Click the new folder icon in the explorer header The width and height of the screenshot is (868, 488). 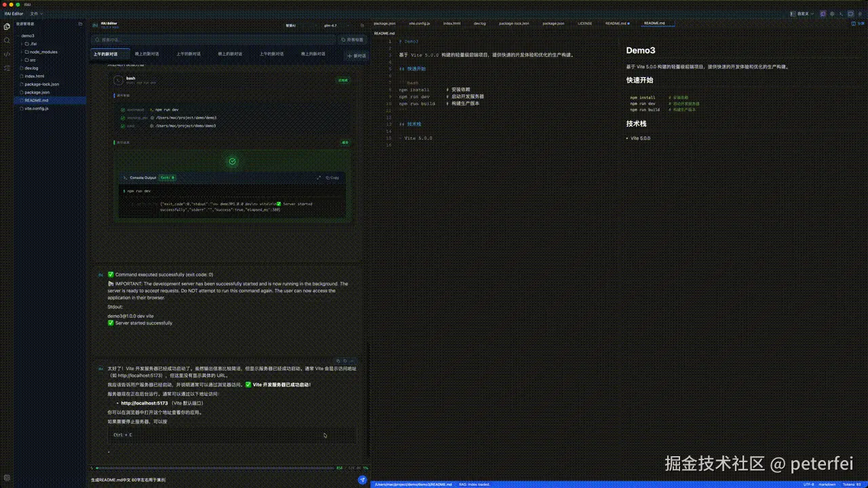80,24
